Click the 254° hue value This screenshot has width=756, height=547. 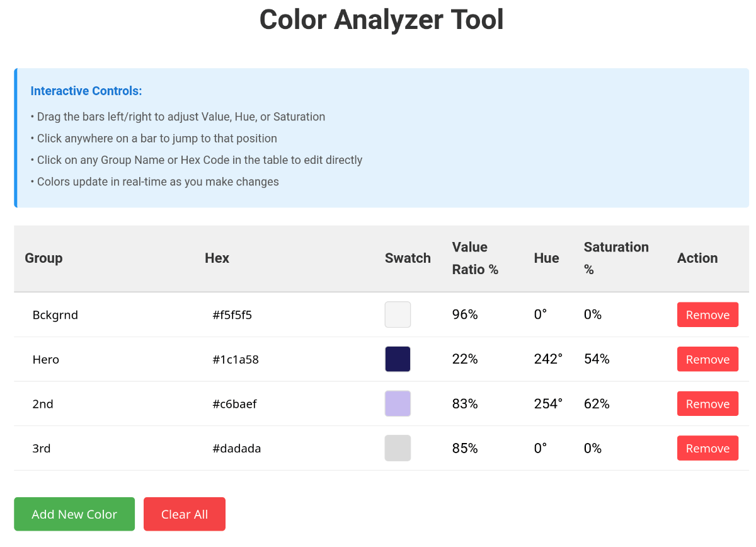tap(548, 404)
